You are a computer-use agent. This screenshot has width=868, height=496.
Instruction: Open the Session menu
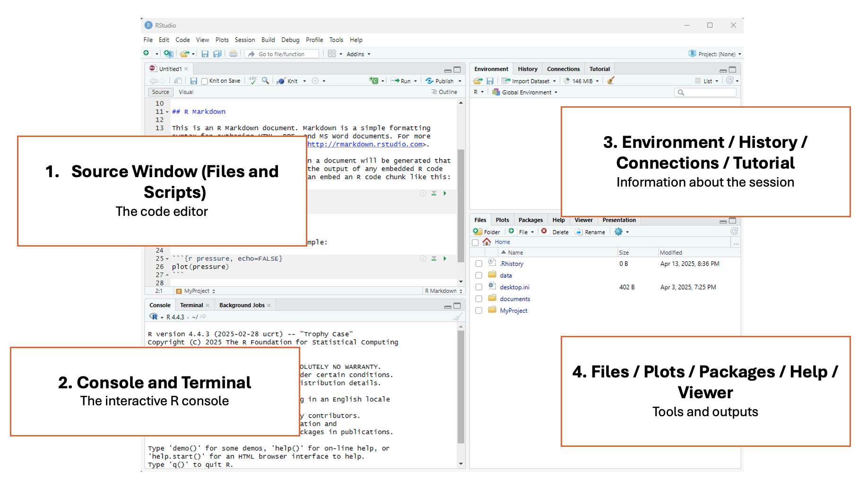pos(244,40)
